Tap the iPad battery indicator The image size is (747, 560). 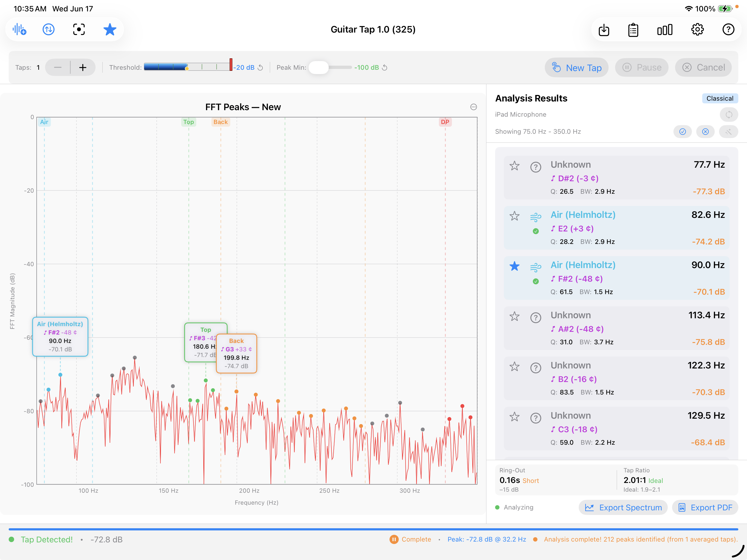(x=725, y=9)
